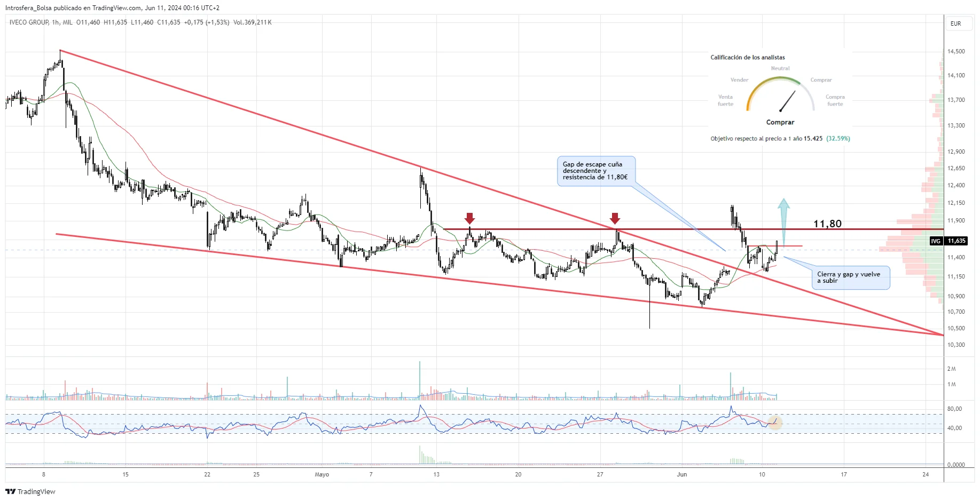Click the 11,635 current price label

coord(957,241)
